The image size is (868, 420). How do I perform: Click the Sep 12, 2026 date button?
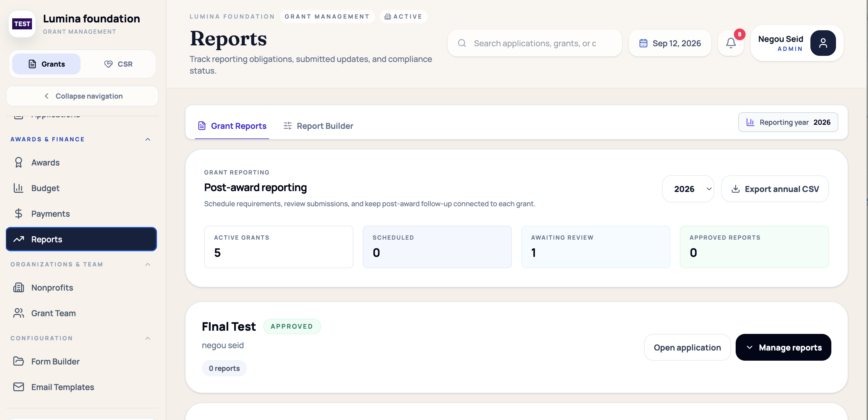(x=670, y=43)
